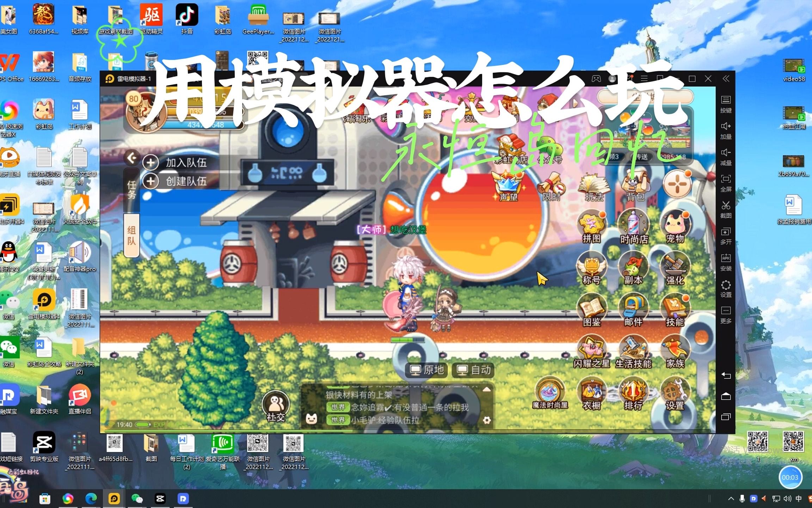Expand the chat box up arrow
812x508 pixels.
[486, 389]
